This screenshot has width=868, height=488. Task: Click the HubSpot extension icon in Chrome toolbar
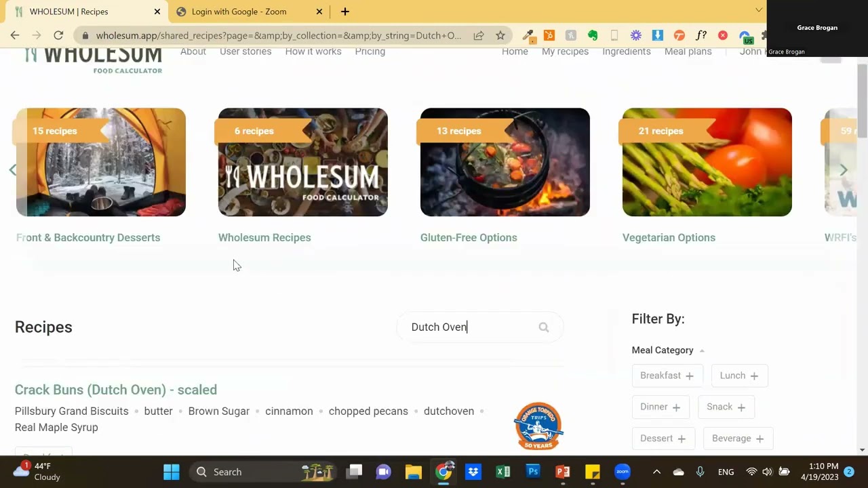(549, 35)
